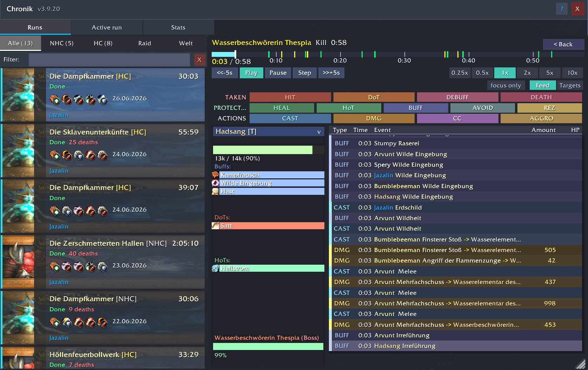Toggle the HEAL event filter

click(282, 108)
